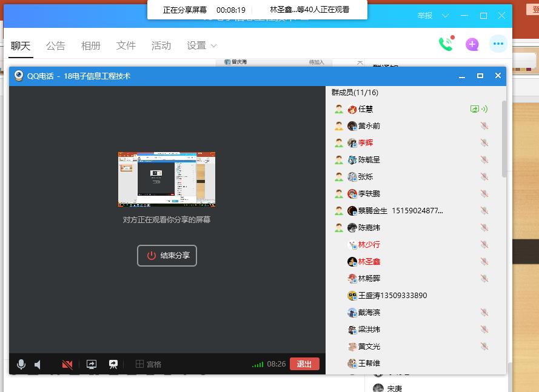539x392 pixels.
Task: Click the green screen-sharing icon beside 任慧
Action: 475,109
